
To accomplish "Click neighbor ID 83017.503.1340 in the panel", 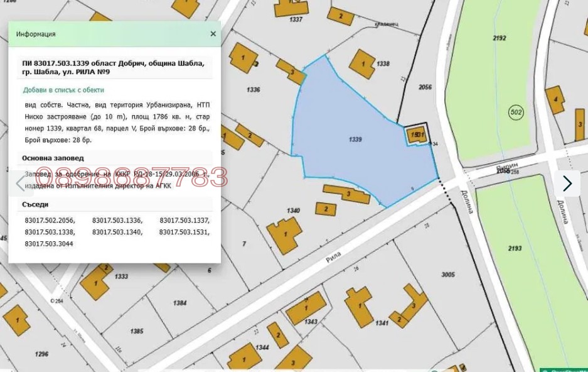I will [x=117, y=232].
